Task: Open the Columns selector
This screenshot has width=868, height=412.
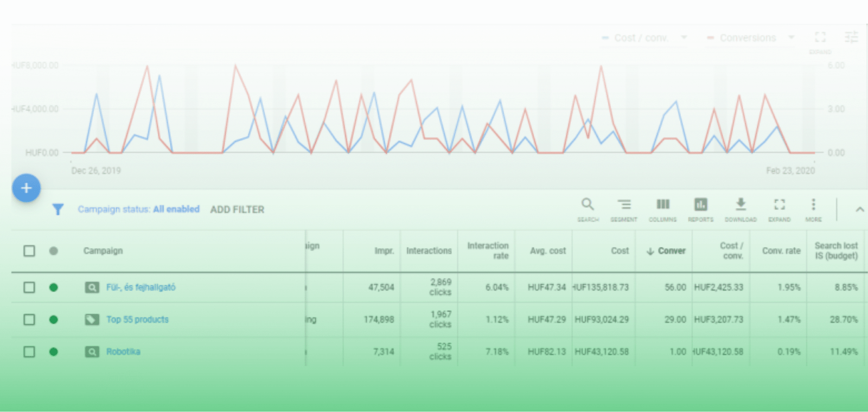Action: [x=663, y=210]
